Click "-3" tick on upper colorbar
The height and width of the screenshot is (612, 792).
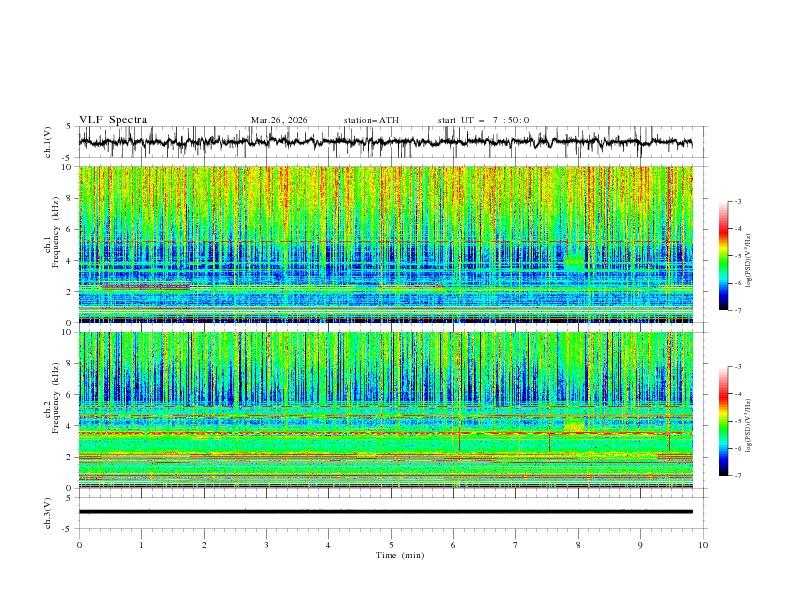[x=737, y=201]
